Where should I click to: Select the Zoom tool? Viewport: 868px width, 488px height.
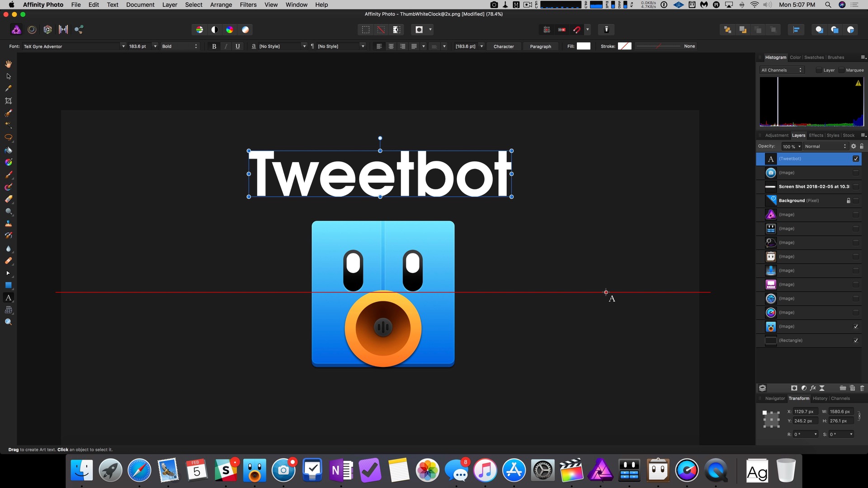(8, 322)
